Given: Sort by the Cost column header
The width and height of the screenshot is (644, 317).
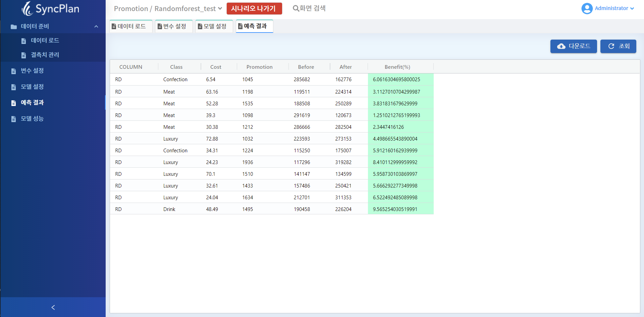Looking at the screenshot, I should click(x=216, y=67).
